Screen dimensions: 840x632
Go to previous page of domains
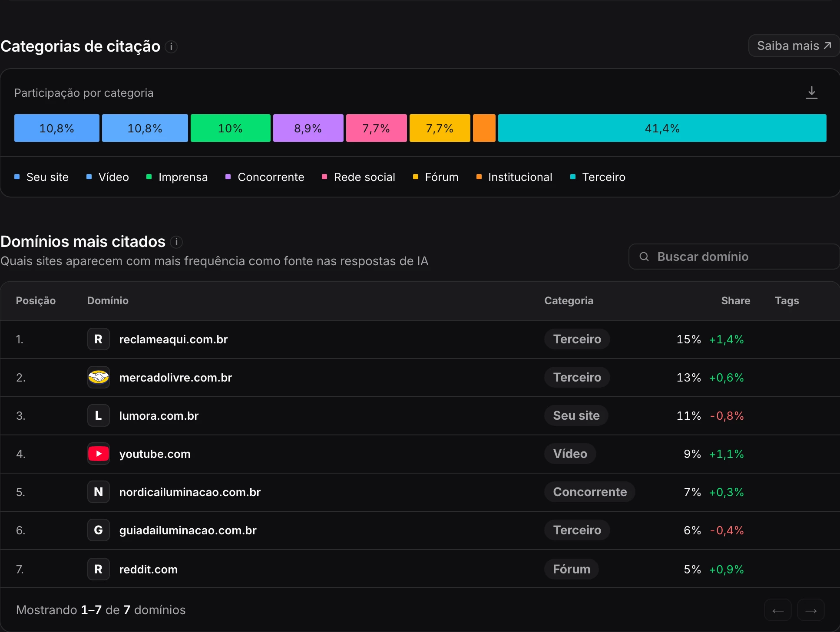(778, 610)
